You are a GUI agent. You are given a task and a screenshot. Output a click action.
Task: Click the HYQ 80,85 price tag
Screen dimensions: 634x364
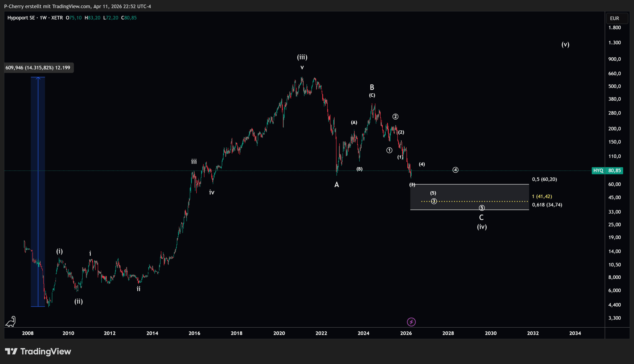point(607,170)
